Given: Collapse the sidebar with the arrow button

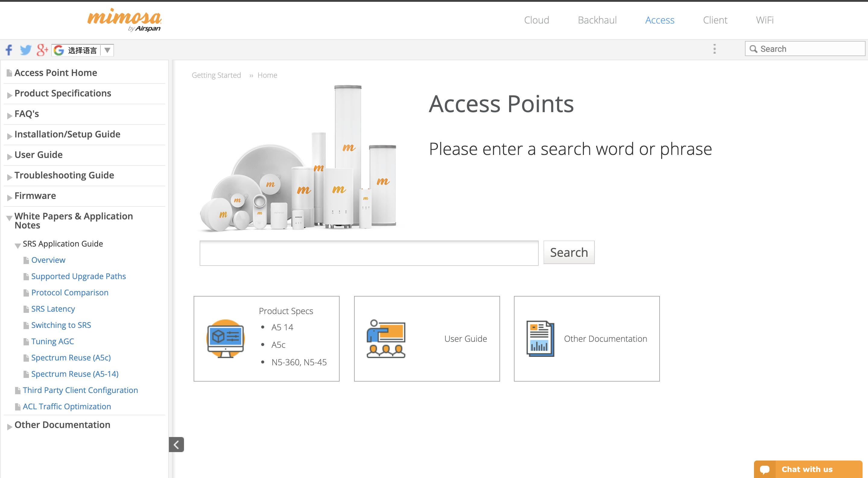Looking at the screenshot, I should coord(176,444).
